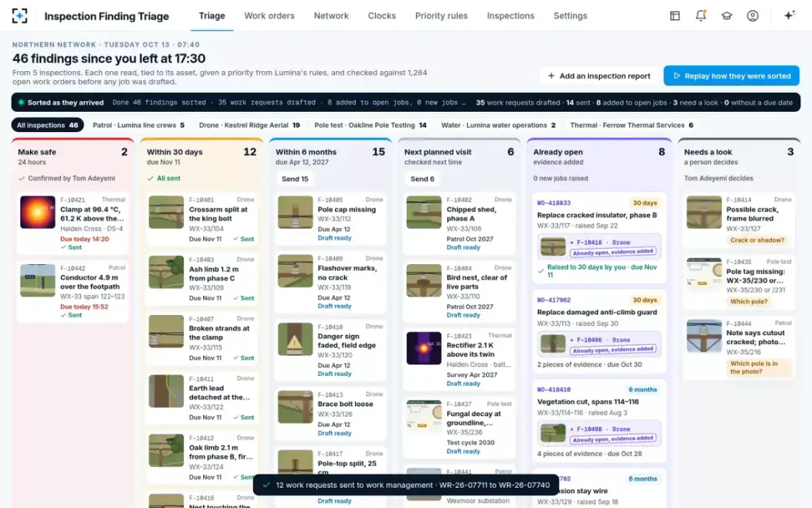This screenshot has width=812, height=508.
Task: Click the Send 6 button
Action: click(x=424, y=179)
